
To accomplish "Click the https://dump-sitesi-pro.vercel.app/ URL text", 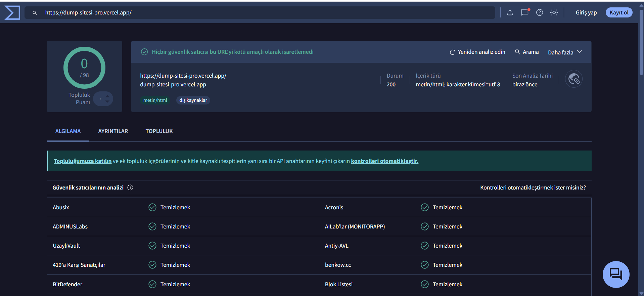I will pyautogui.click(x=183, y=76).
